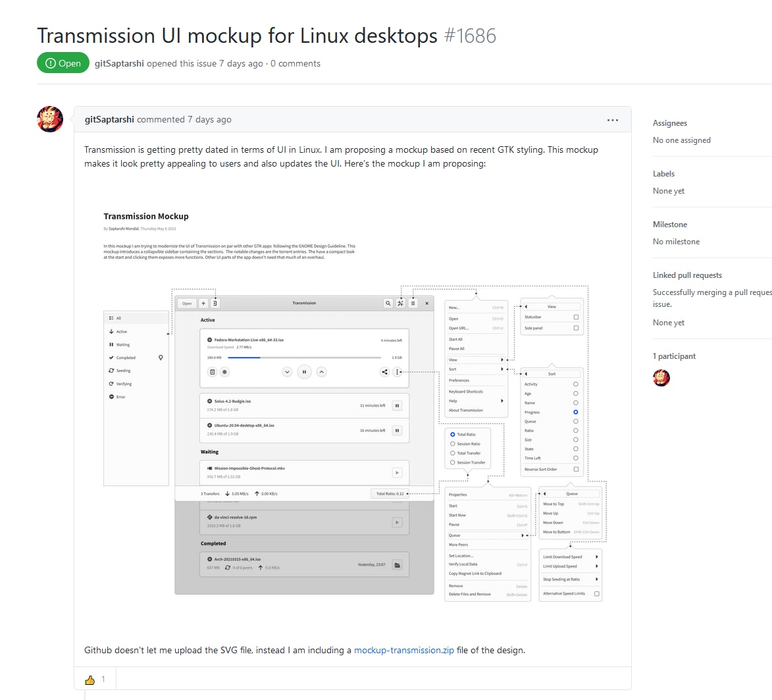Toggle the Side panel checkbox
Viewport: 772px width, 700px height.
click(x=576, y=328)
